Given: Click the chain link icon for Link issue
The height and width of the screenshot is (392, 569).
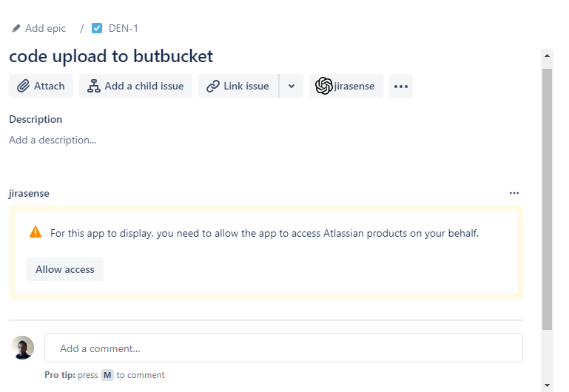Looking at the screenshot, I should 213,86.
